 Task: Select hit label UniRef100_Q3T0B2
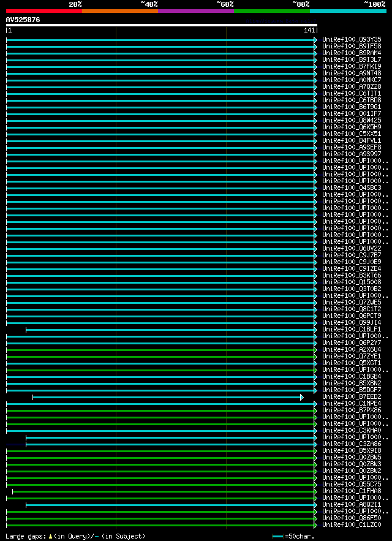click(x=352, y=289)
